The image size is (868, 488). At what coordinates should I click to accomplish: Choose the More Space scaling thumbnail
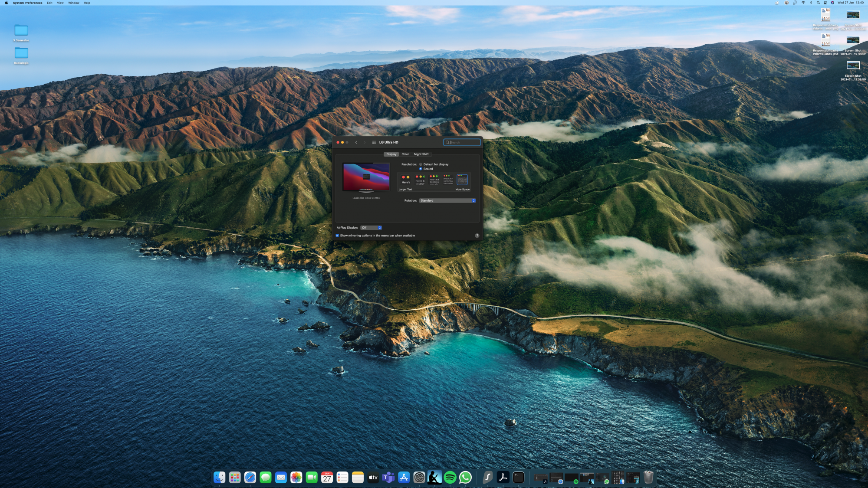[462, 180]
